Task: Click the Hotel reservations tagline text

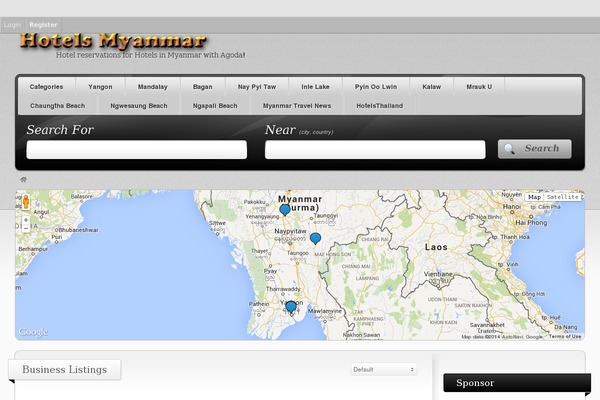Action: point(150,55)
